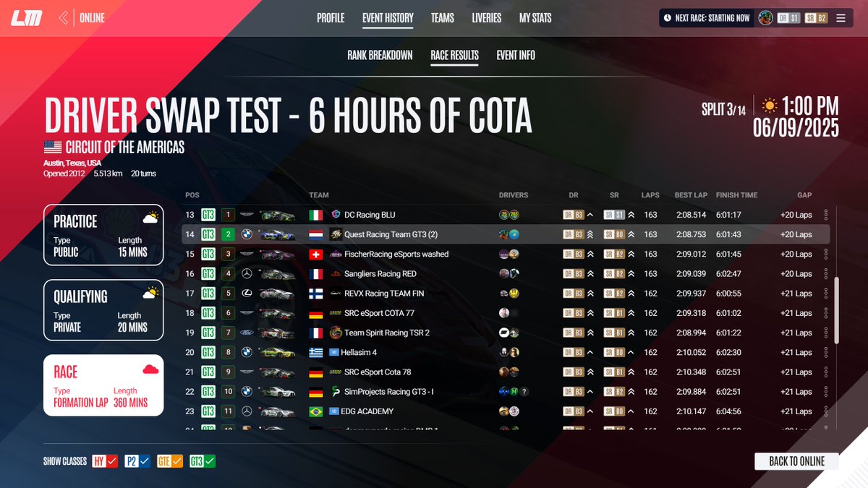Click the car thumbnail for EDG ACADEMY
This screenshot has height=488, width=868.
(x=277, y=411)
